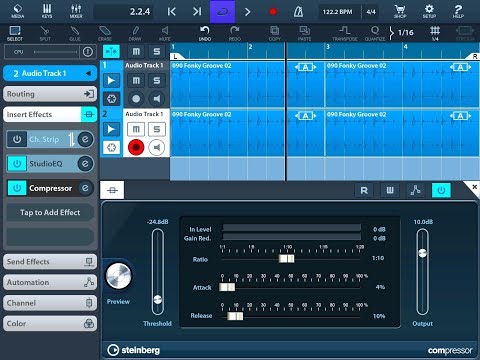Enable Read automation (R) in effect panel
Screen dimensions: 480x360
pos(364,190)
